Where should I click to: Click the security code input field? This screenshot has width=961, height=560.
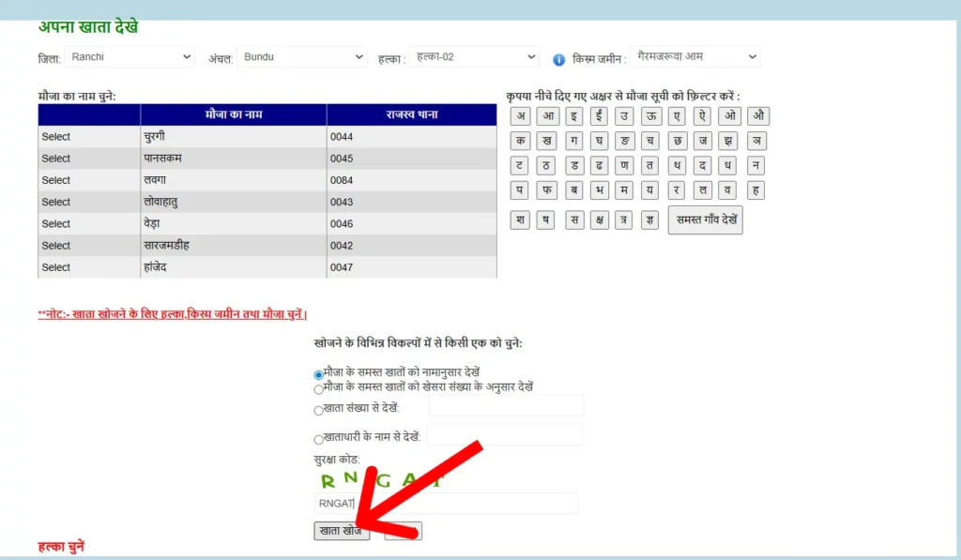click(446, 504)
